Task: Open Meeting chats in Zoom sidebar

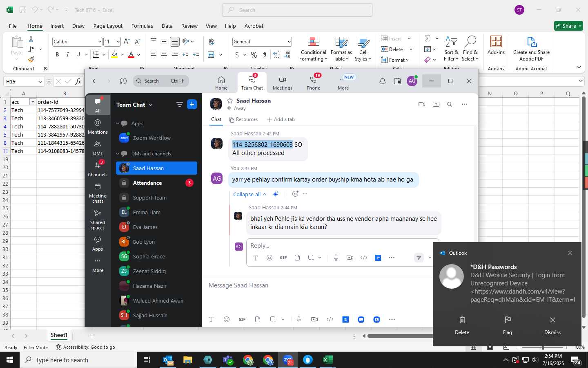Action: click(x=98, y=193)
